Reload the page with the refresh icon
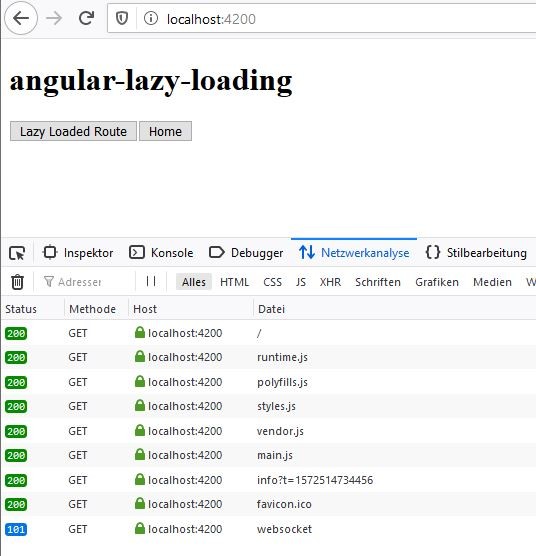The image size is (536, 556). coord(86,18)
